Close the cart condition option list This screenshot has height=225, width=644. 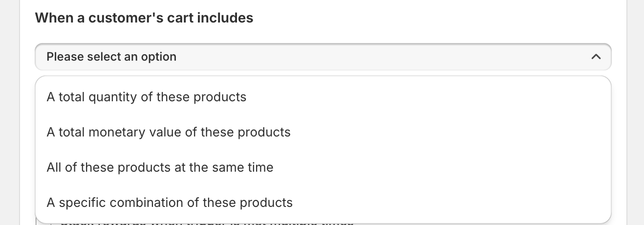596,57
